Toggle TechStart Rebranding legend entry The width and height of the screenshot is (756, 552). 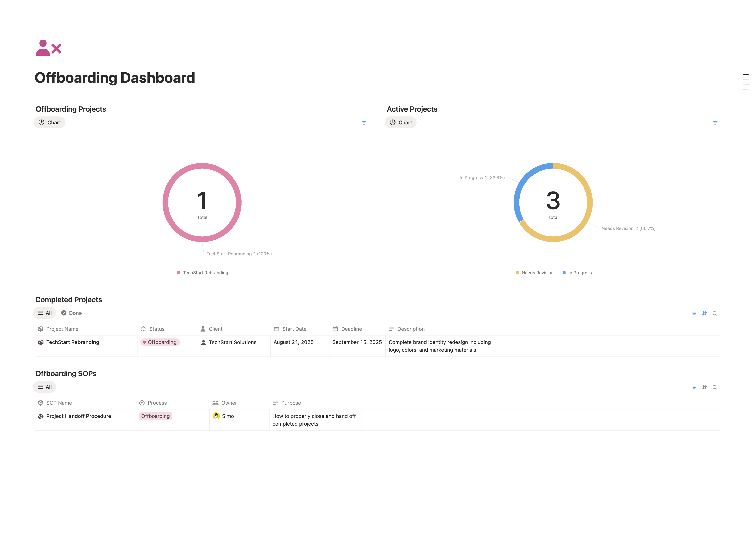tap(202, 273)
